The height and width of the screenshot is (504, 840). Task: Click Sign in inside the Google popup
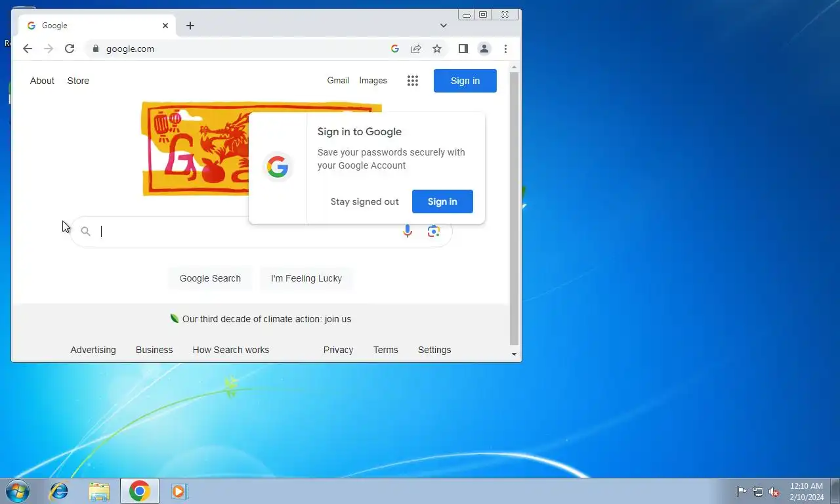(442, 201)
